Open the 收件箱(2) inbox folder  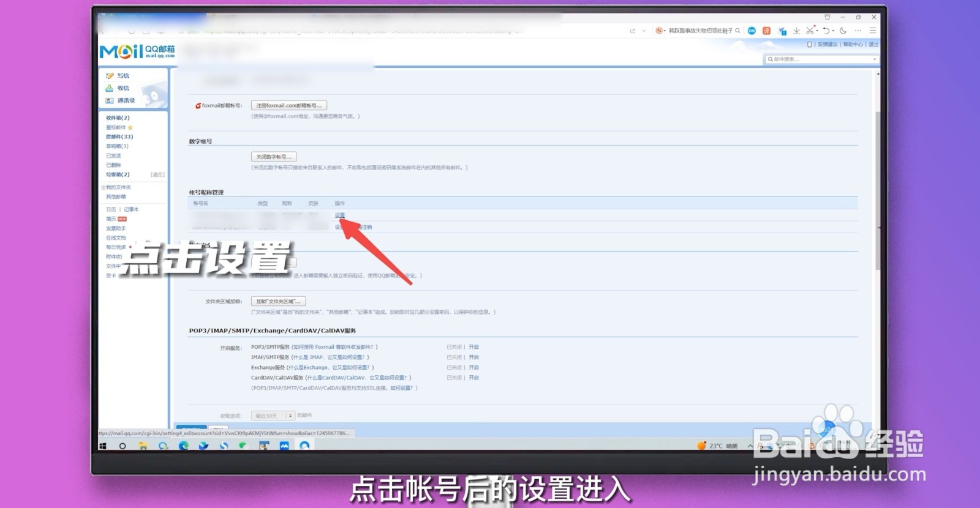coord(118,118)
